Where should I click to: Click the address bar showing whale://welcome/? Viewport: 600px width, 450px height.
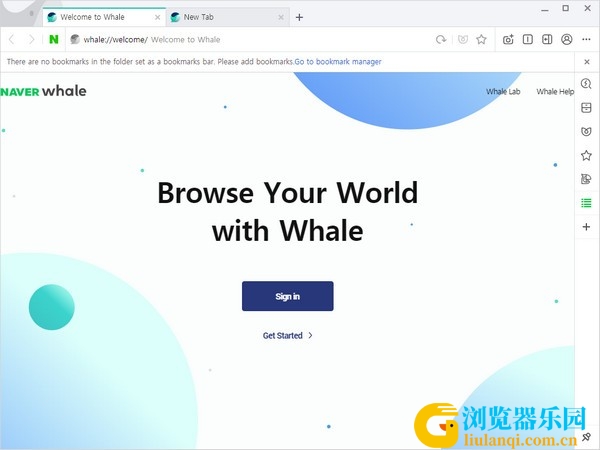click(249, 39)
